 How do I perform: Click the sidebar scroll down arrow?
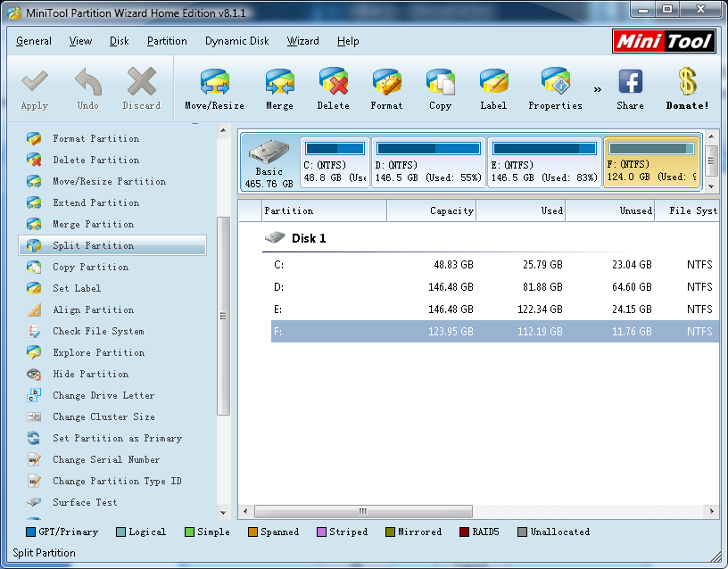click(223, 513)
